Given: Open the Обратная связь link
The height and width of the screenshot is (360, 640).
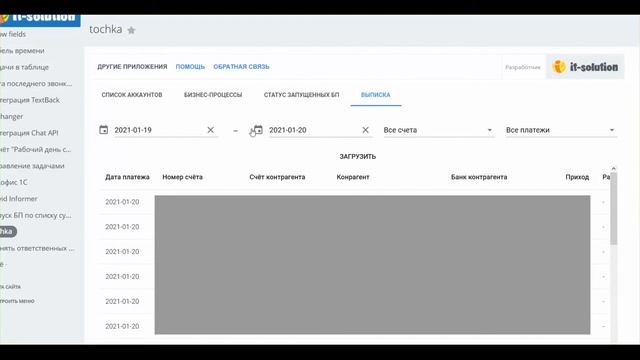Looking at the screenshot, I should pyautogui.click(x=241, y=67).
